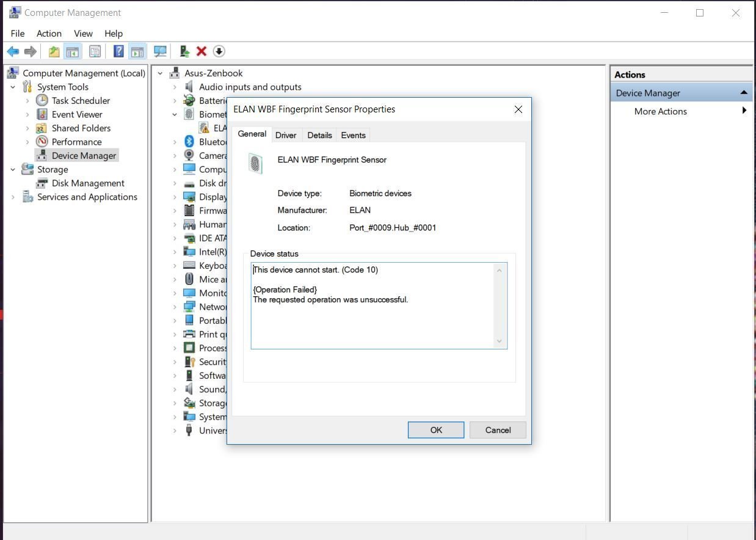
Task: Open More Actions in the Actions pane
Action: 661,111
